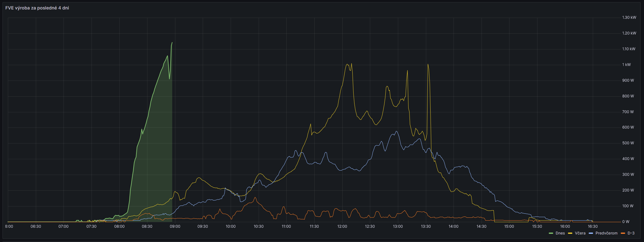644x242 pixels.
Task: Click the 500 W y-axis label
Action: coord(628,143)
